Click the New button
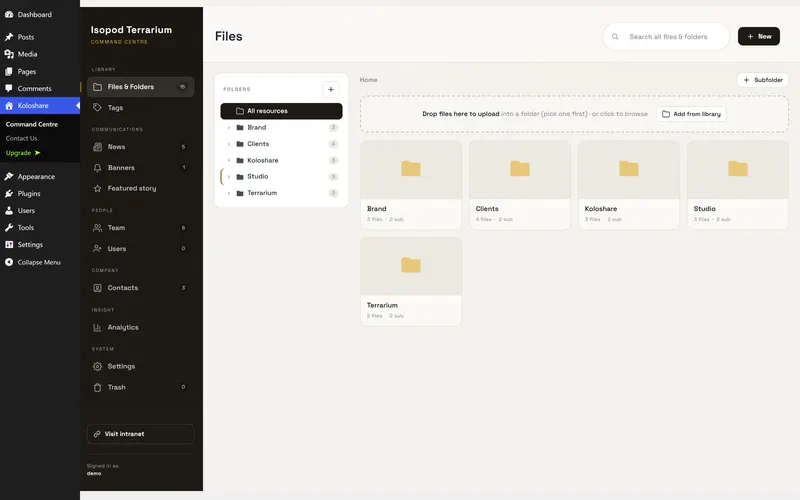The width and height of the screenshot is (800, 500). click(x=759, y=36)
